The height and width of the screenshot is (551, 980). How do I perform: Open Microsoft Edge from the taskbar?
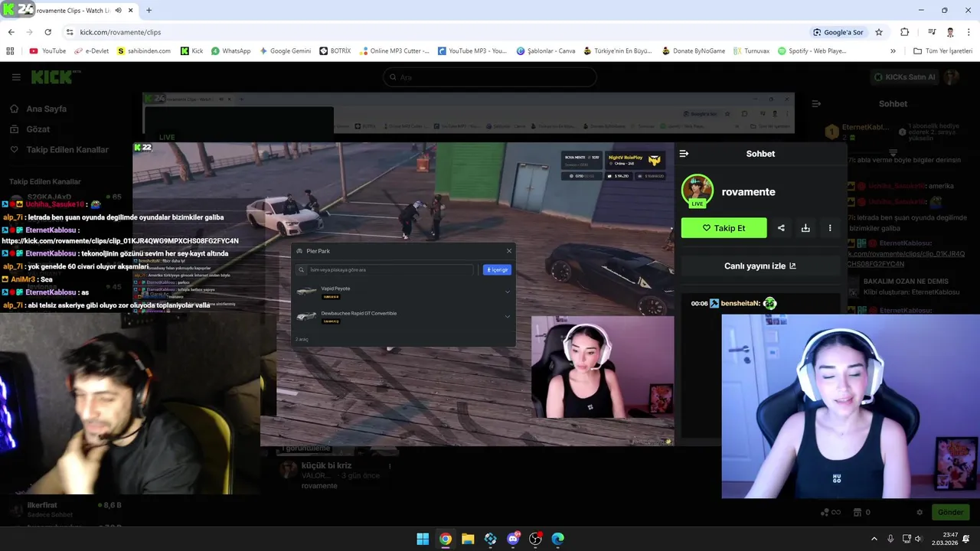558,539
